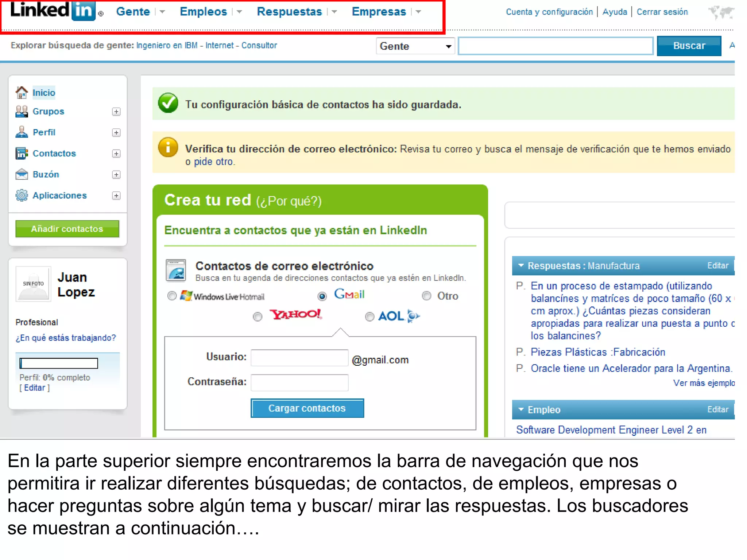Image resolution: width=747 pixels, height=560 pixels.
Task: Open the Empleos menu dropdown arrow
Action: [x=239, y=12]
